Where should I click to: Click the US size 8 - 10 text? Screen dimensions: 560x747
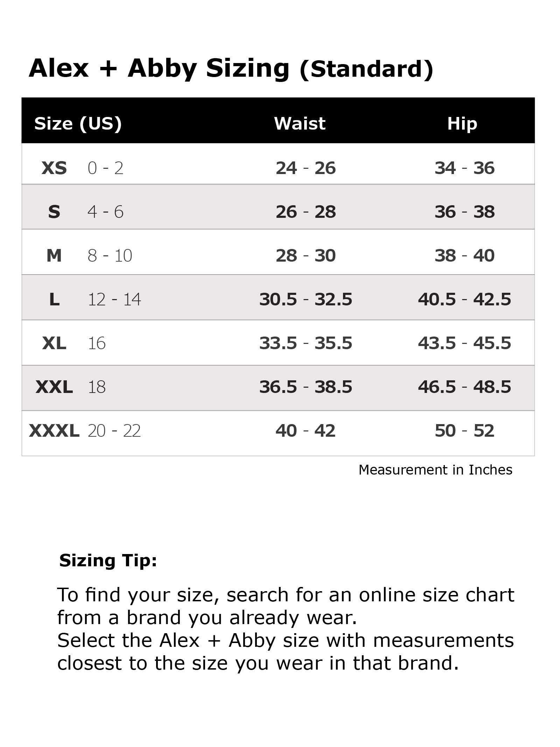(x=110, y=256)
